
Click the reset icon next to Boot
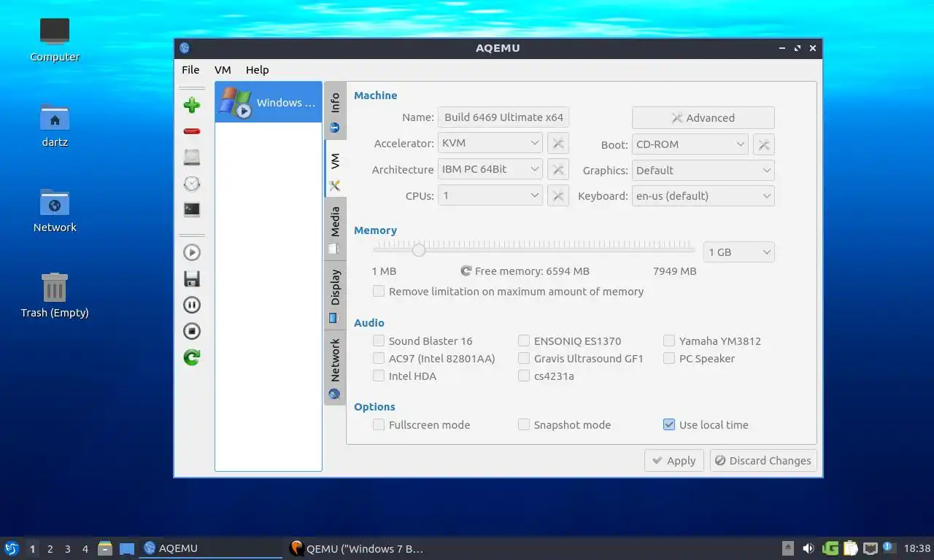(x=763, y=144)
